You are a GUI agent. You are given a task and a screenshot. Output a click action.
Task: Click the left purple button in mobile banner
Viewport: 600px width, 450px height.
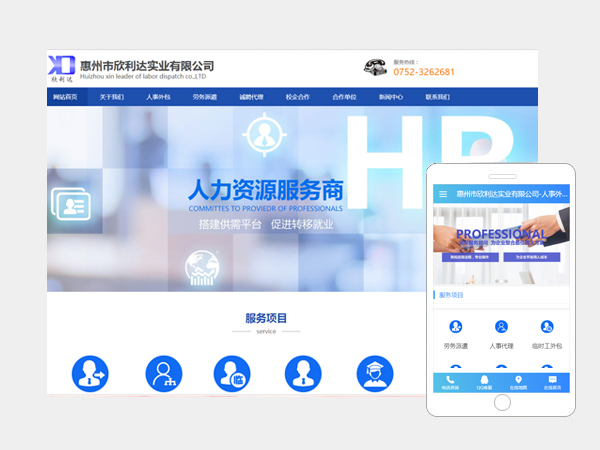coord(470,257)
